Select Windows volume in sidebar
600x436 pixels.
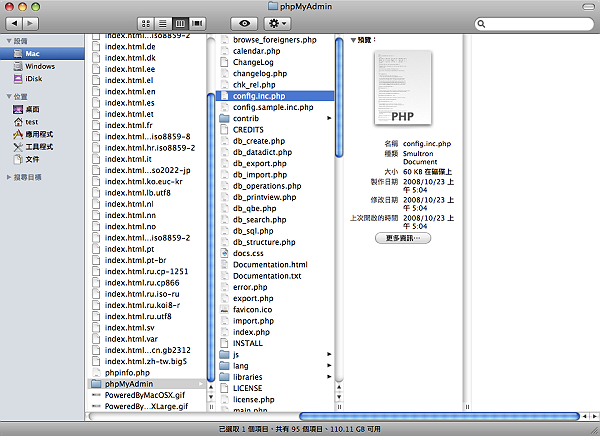42,66
